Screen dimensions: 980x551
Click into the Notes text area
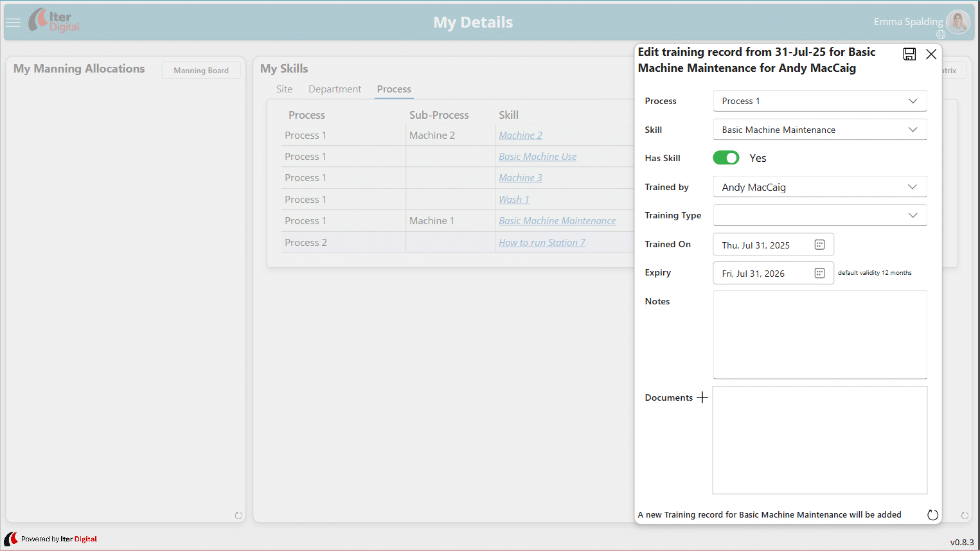pos(819,334)
